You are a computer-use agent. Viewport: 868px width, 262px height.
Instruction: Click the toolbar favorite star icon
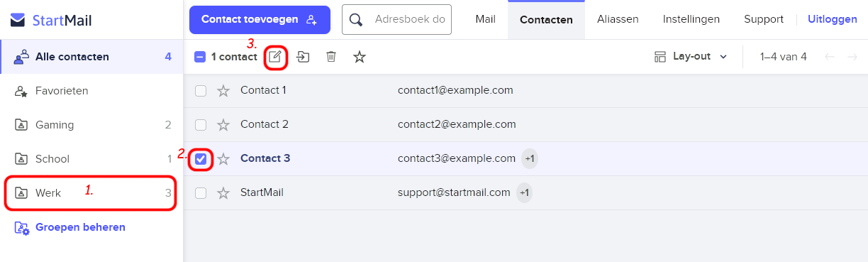[360, 57]
